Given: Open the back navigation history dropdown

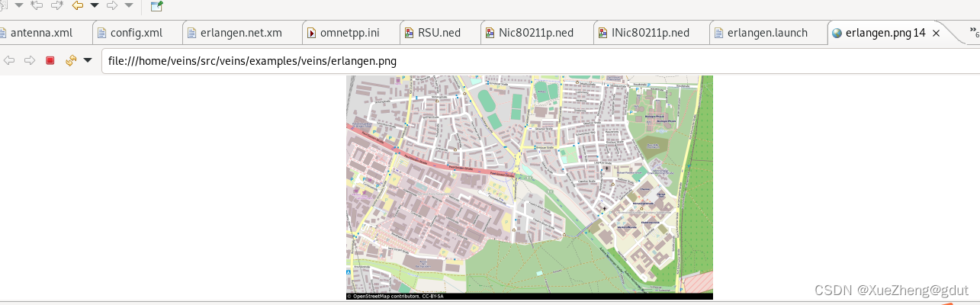Looking at the screenshot, I should (x=95, y=6).
